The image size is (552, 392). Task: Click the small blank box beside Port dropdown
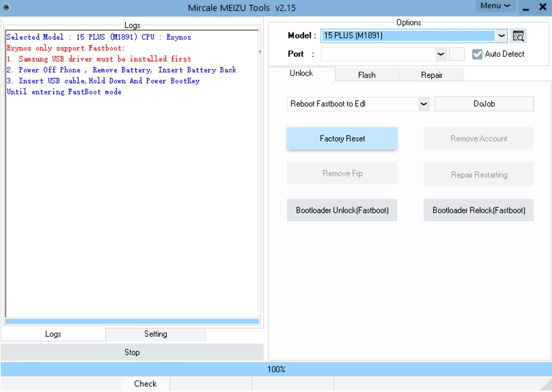click(x=456, y=54)
